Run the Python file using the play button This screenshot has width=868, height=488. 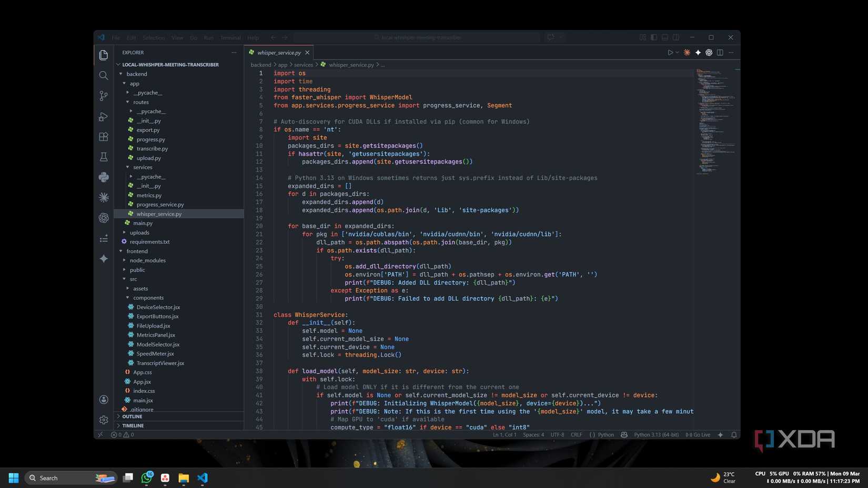pyautogui.click(x=669, y=53)
